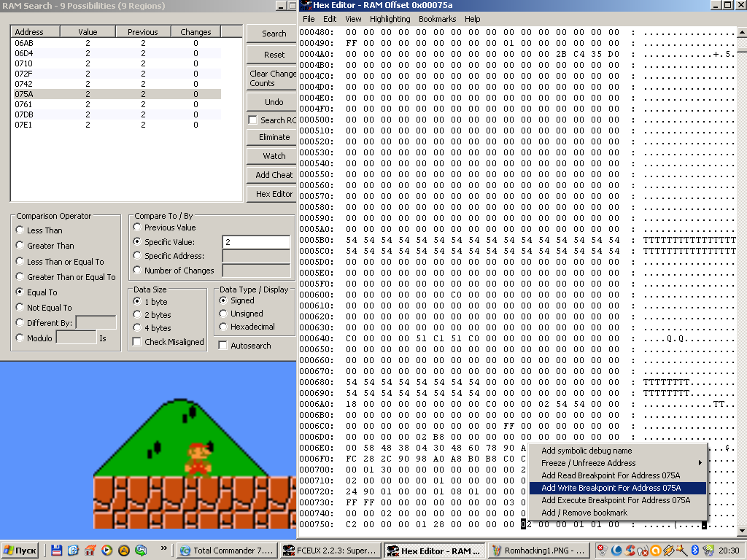
Task: Open the Bookmarks menu
Action: coord(438,19)
